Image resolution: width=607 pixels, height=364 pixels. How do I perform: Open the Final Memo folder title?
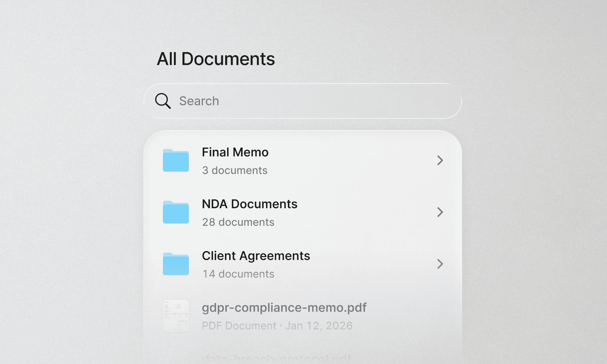(x=235, y=152)
